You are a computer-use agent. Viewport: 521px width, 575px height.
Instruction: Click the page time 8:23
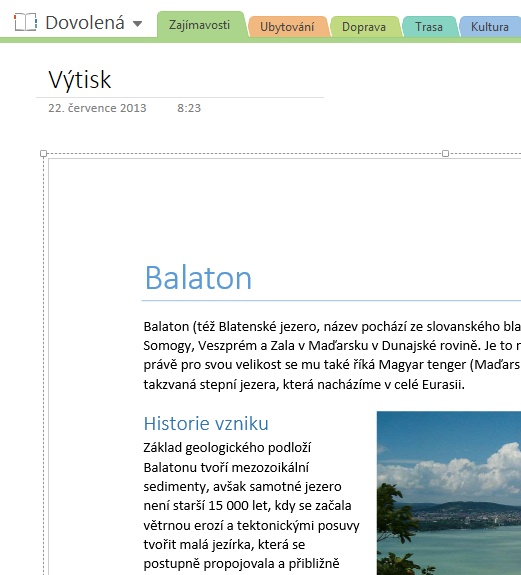[x=189, y=108]
